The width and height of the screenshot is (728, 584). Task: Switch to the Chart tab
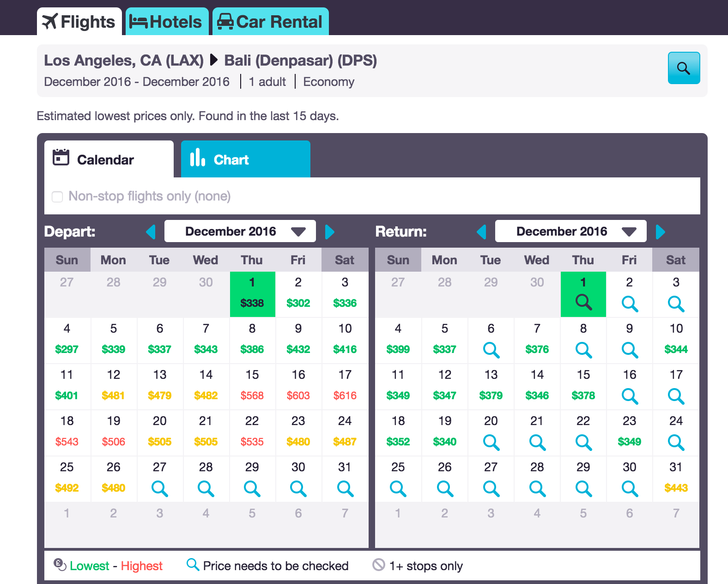tap(245, 159)
